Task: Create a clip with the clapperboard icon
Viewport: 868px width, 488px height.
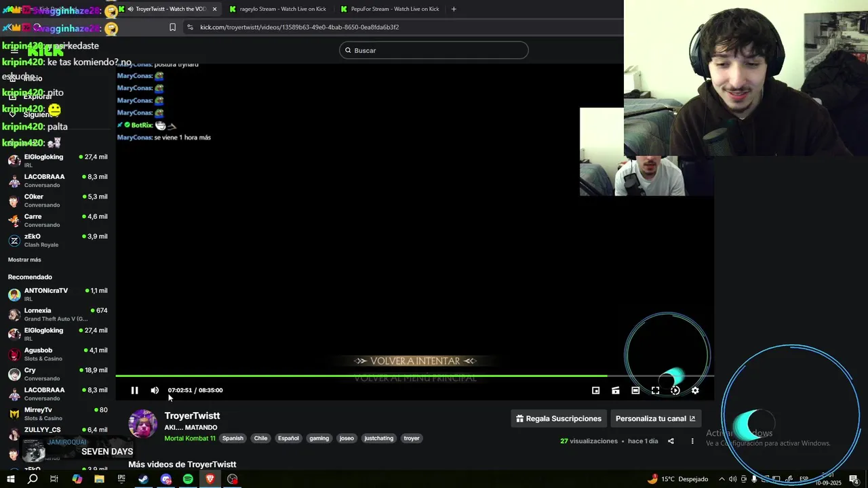Action: [615, 390]
